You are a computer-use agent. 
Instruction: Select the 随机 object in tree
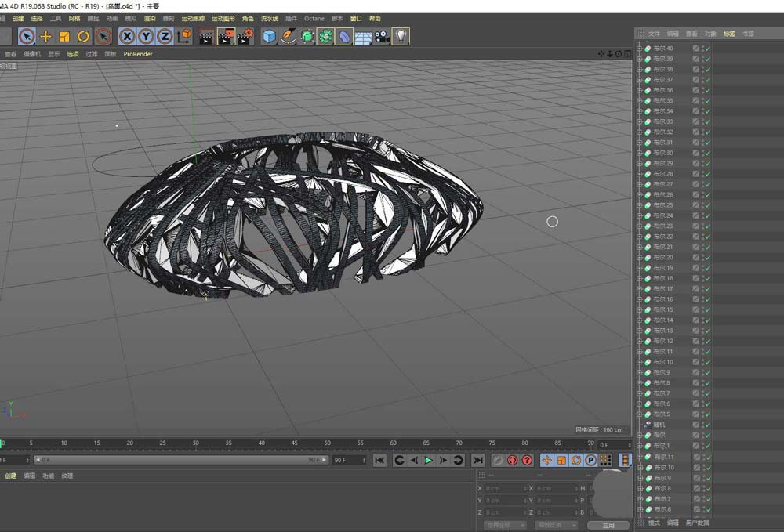(659, 425)
